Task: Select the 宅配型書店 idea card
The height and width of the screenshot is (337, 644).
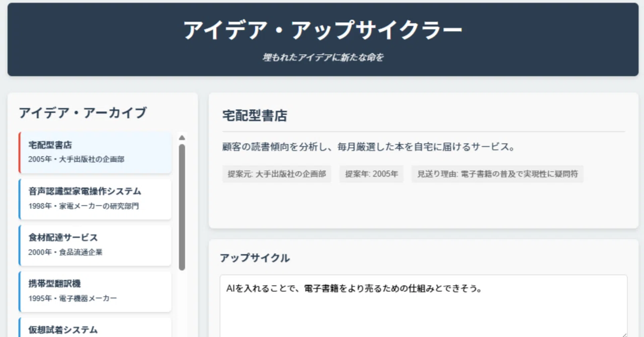Action: pyautogui.click(x=95, y=152)
